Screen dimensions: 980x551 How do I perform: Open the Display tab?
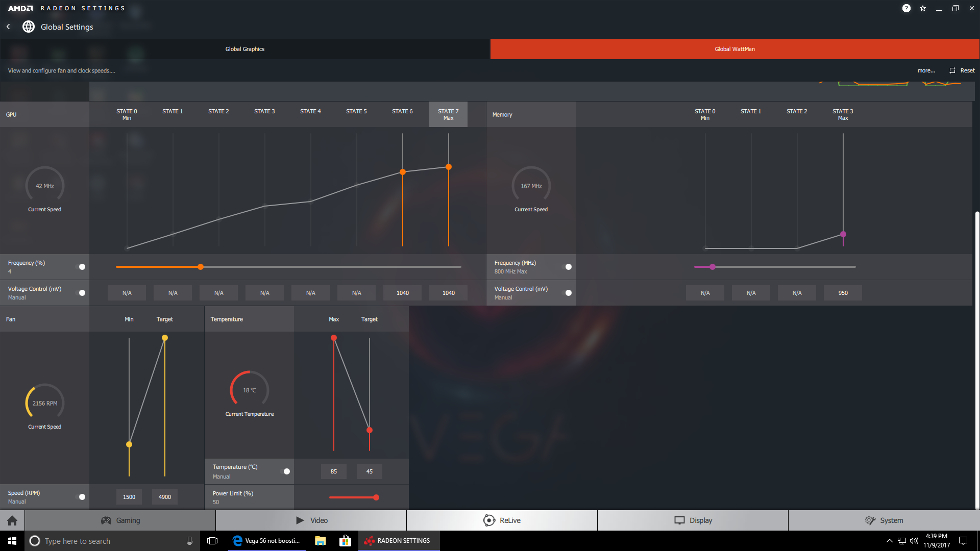(x=693, y=520)
